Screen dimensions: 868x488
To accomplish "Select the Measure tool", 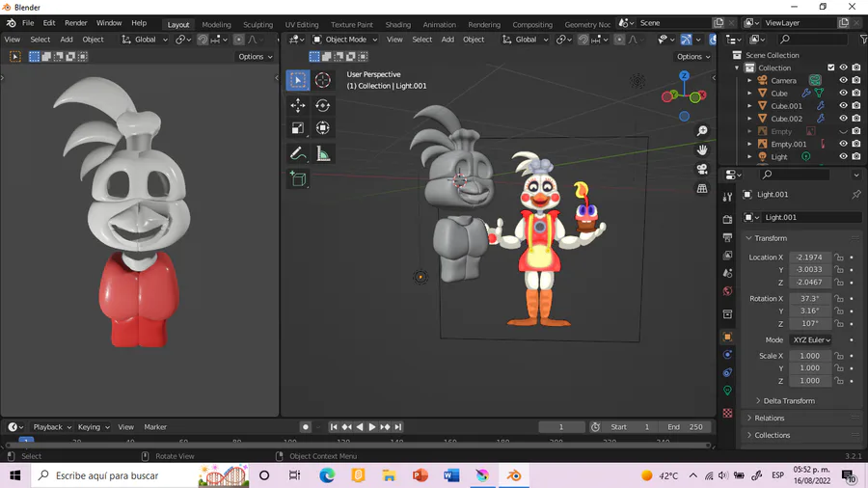I will pos(323,153).
